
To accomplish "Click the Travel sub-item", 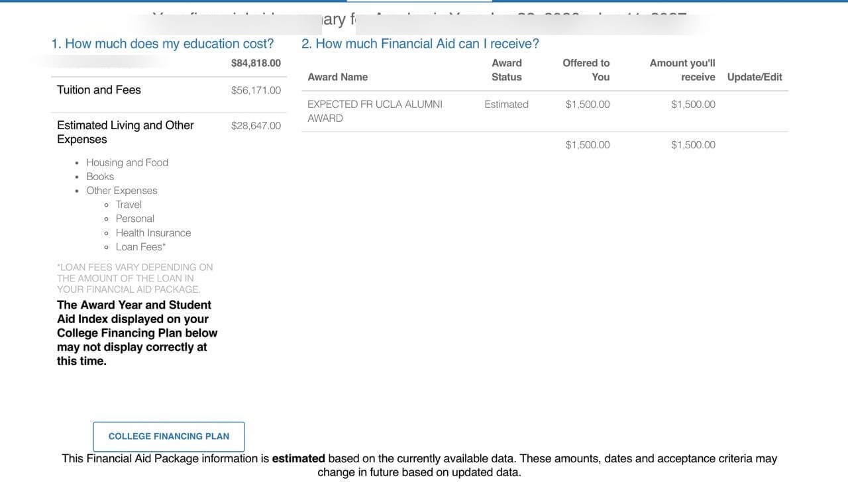I will (129, 204).
